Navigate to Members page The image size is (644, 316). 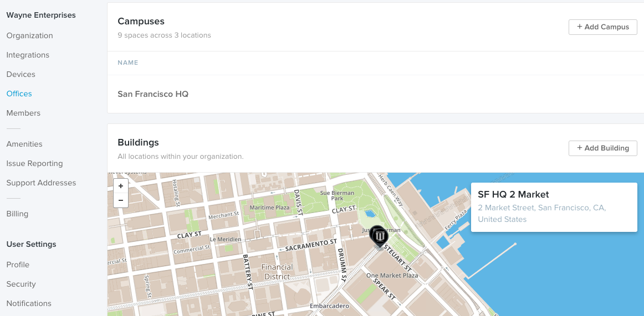[x=23, y=113]
